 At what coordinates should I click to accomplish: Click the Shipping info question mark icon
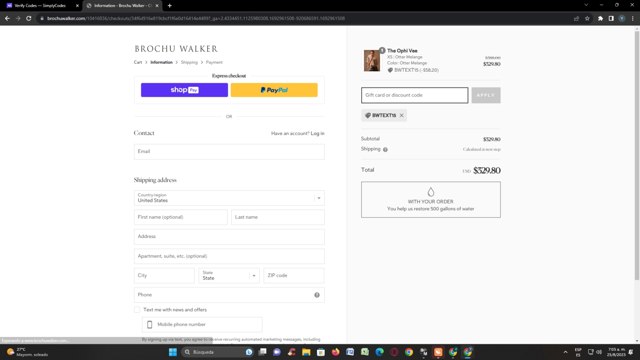click(x=385, y=149)
